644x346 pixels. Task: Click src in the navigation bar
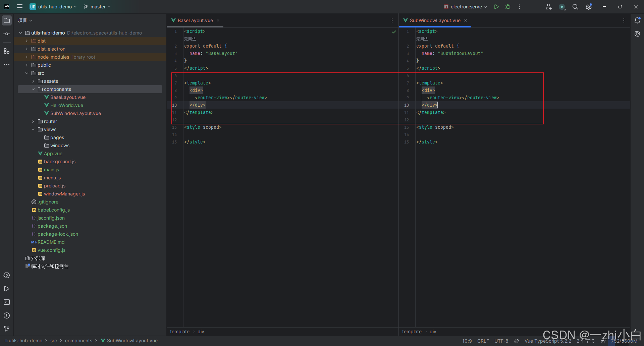click(x=54, y=341)
